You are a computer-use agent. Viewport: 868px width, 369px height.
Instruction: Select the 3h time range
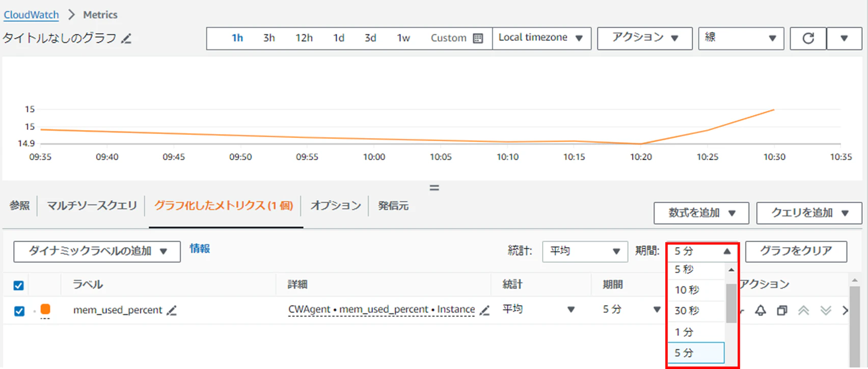(269, 38)
